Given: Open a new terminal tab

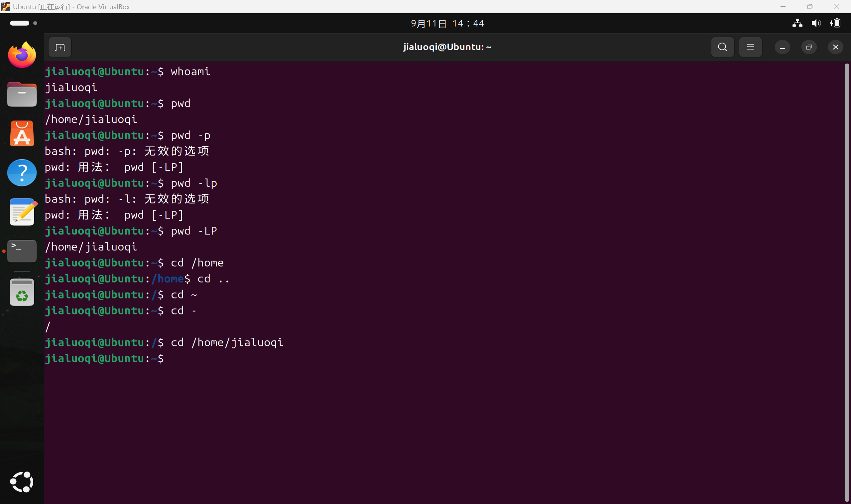Looking at the screenshot, I should click(60, 47).
